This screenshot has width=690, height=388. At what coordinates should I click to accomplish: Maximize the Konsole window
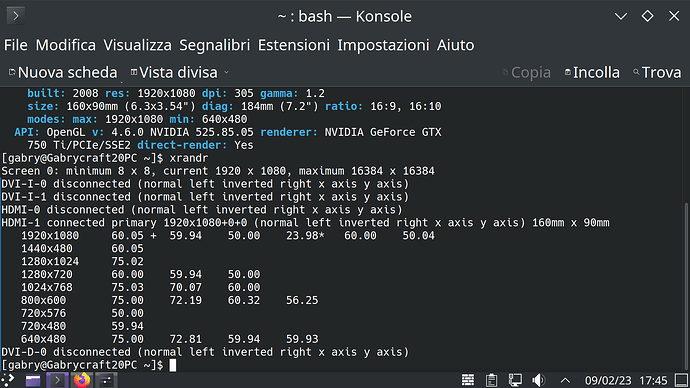(647, 16)
